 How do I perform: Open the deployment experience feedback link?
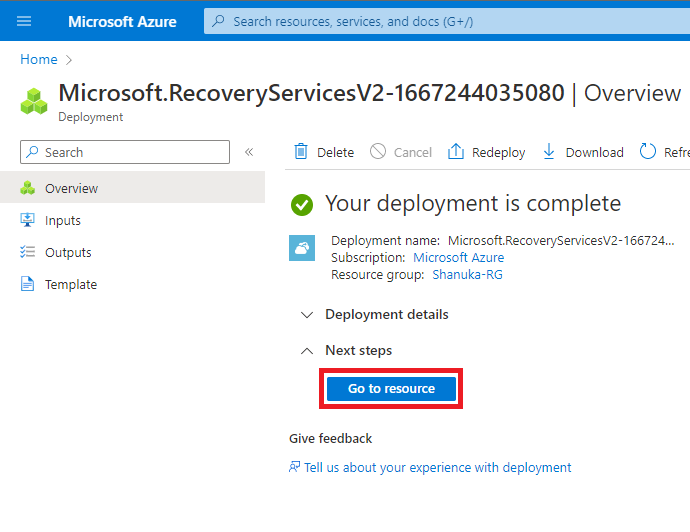(437, 467)
